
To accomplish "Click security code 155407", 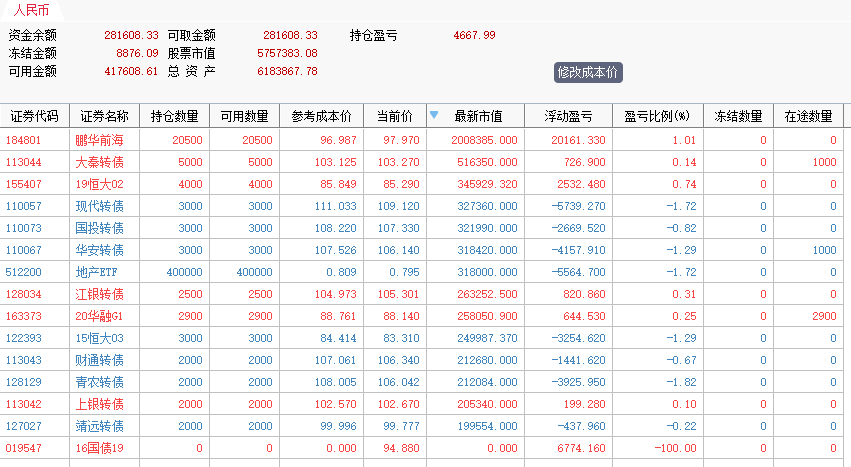I will [24, 184].
